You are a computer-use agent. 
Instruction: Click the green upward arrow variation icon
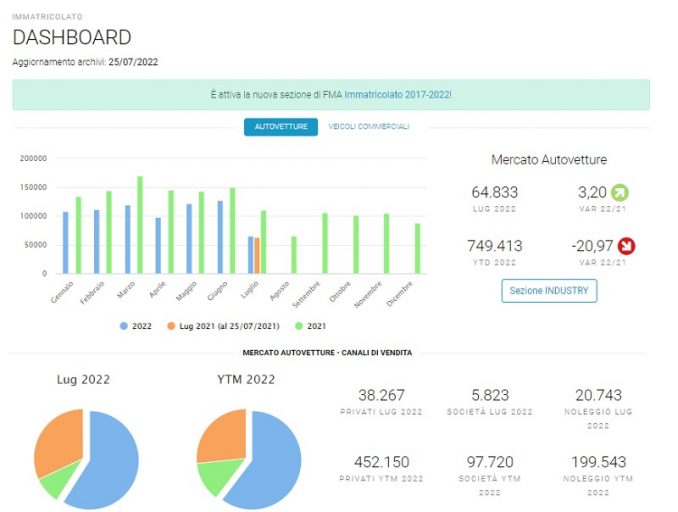coord(620,192)
